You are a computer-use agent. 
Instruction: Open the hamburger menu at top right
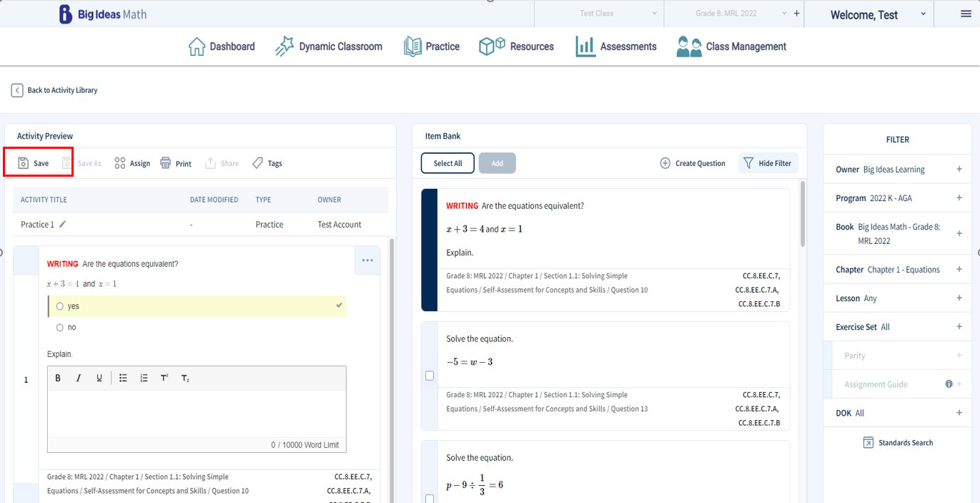[x=966, y=14]
